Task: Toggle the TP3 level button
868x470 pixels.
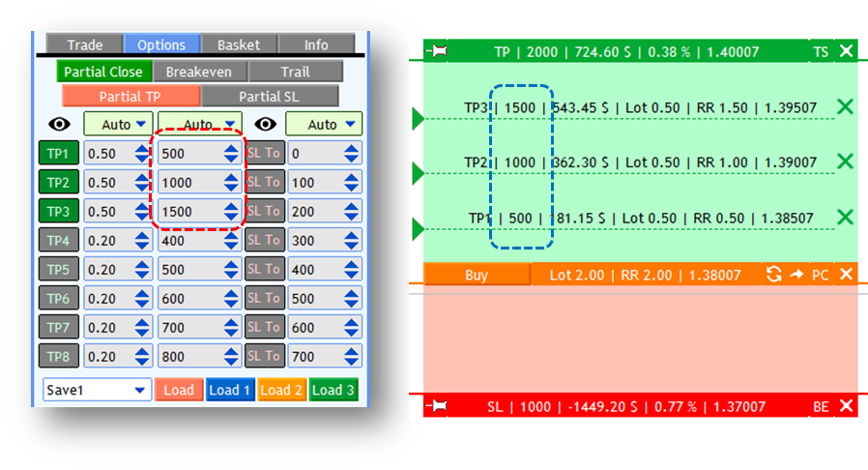Action: pyautogui.click(x=59, y=211)
